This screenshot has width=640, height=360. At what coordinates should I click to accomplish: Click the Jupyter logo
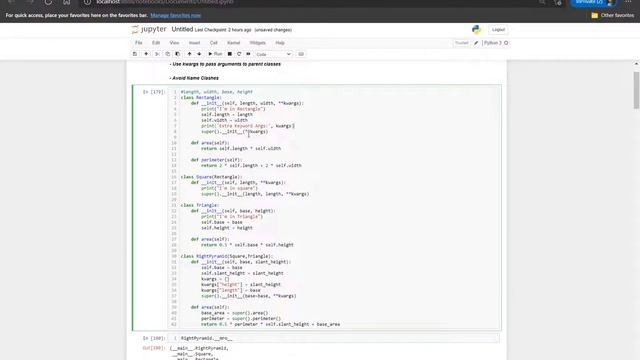[x=149, y=29]
